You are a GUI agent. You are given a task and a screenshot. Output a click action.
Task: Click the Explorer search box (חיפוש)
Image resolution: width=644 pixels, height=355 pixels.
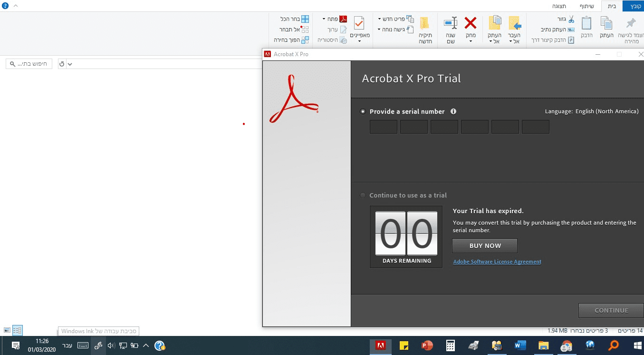click(x=29, y=64)
